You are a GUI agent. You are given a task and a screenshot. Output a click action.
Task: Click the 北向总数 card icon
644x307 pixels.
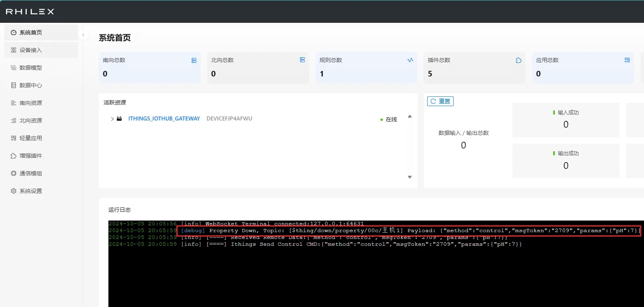(302, 60)
